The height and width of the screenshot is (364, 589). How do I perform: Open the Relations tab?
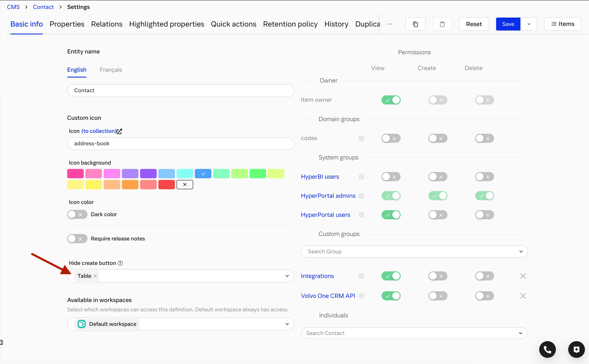(107, 24)
